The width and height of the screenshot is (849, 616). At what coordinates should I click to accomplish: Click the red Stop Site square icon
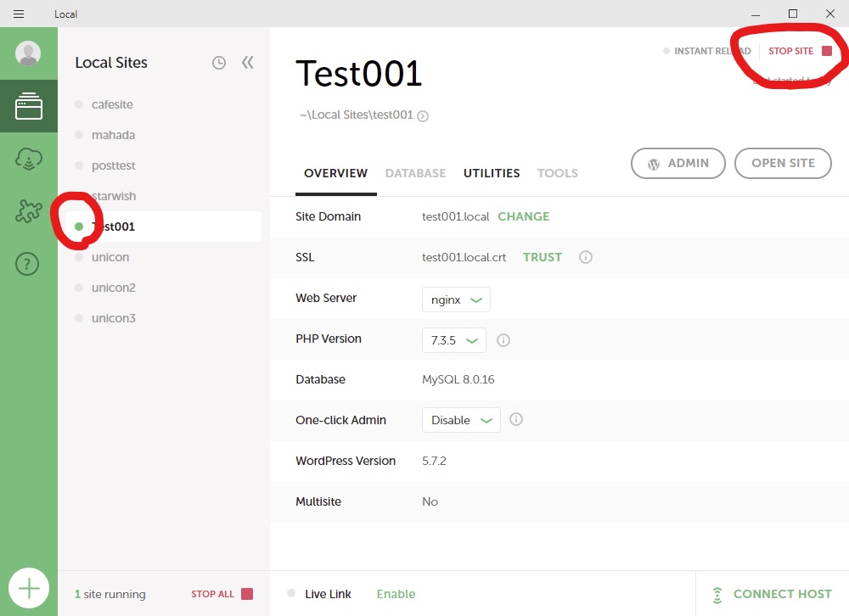click(827, 51)
